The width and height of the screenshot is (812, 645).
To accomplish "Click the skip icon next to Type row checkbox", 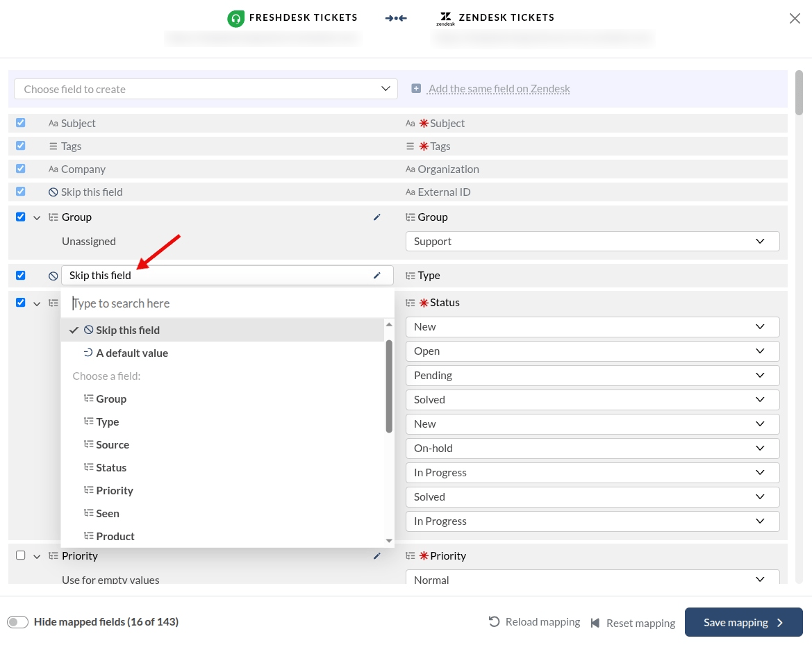I will point(53,276).
